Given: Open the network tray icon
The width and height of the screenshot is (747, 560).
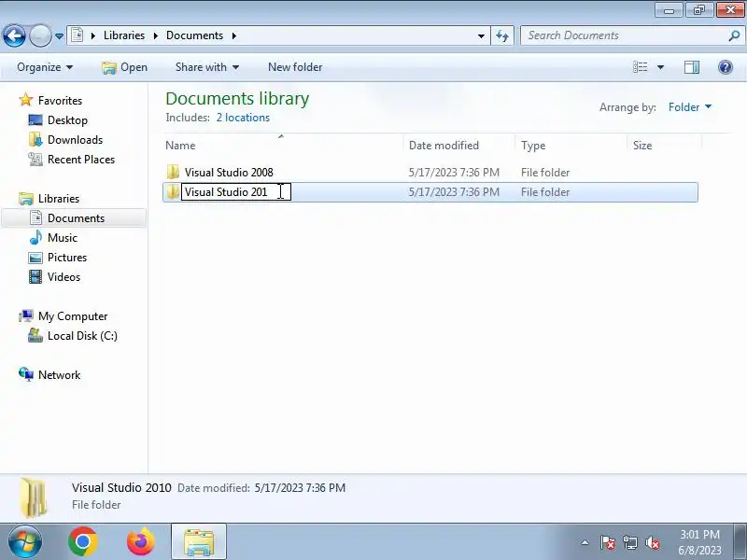Looking at the screenshot, I should coord(630,542).
